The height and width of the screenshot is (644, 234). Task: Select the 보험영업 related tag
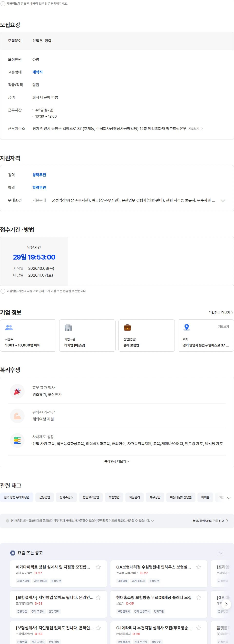pos(114,497)
